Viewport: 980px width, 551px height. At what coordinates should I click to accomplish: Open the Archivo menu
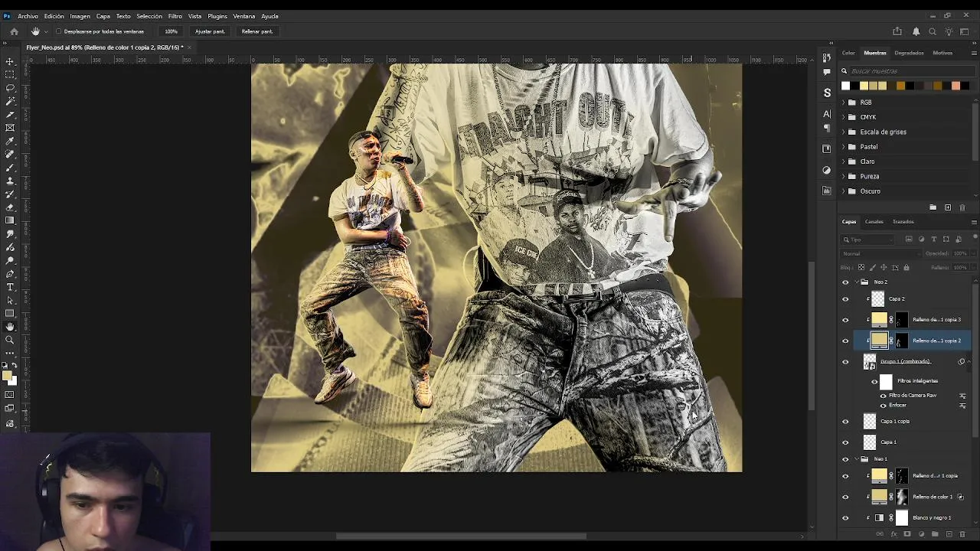coord(28,16)
